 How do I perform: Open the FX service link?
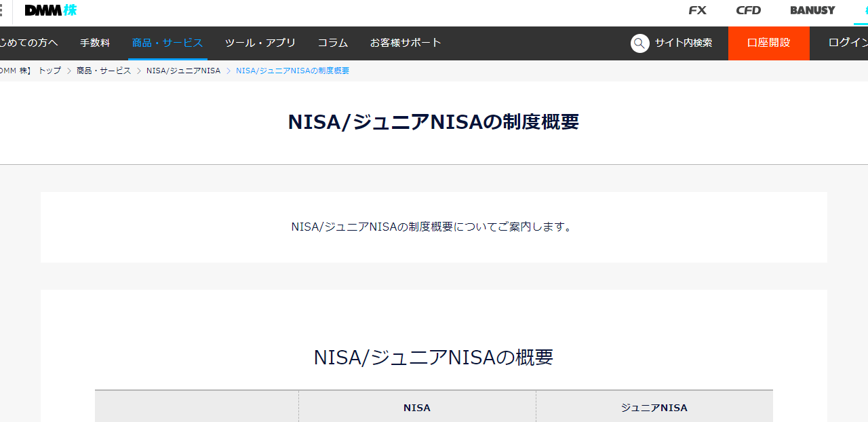(697, 10)
